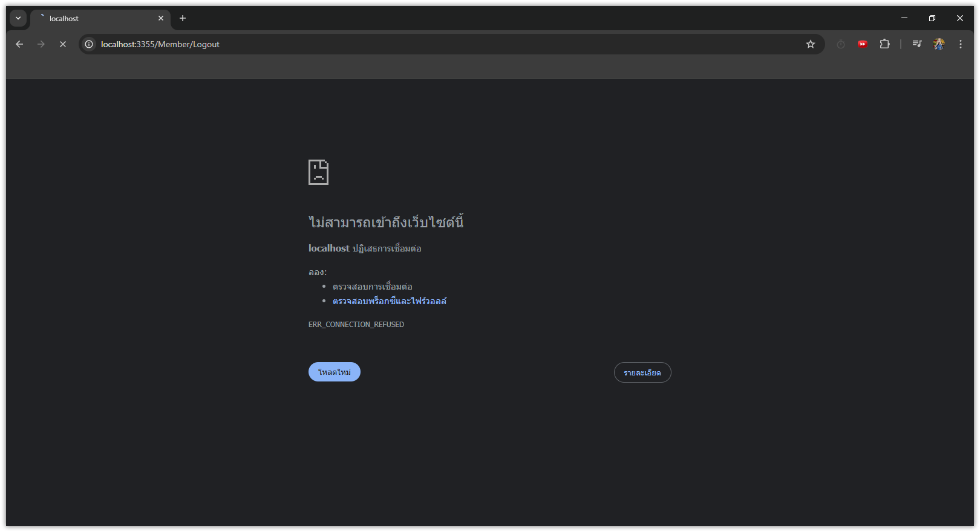Click the forward navigation arrow
This screenshot has width=980, height=532.
[x=41, y=44]
